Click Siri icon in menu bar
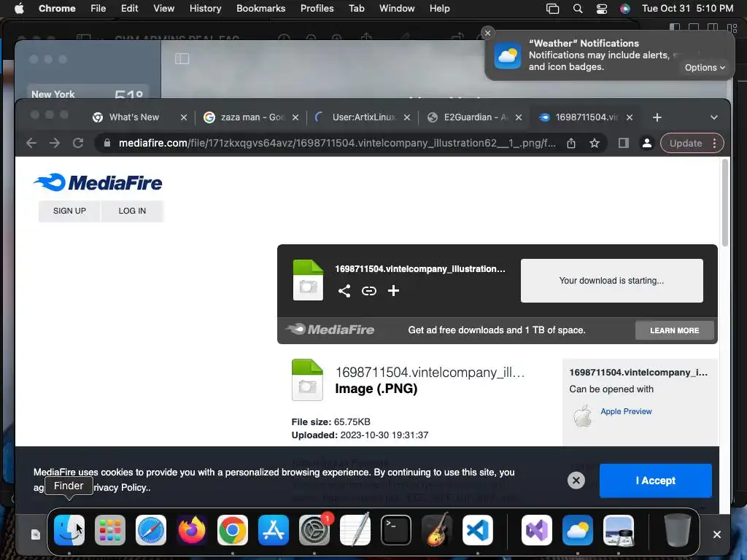The image size is (747, 560). pos(625,9)
